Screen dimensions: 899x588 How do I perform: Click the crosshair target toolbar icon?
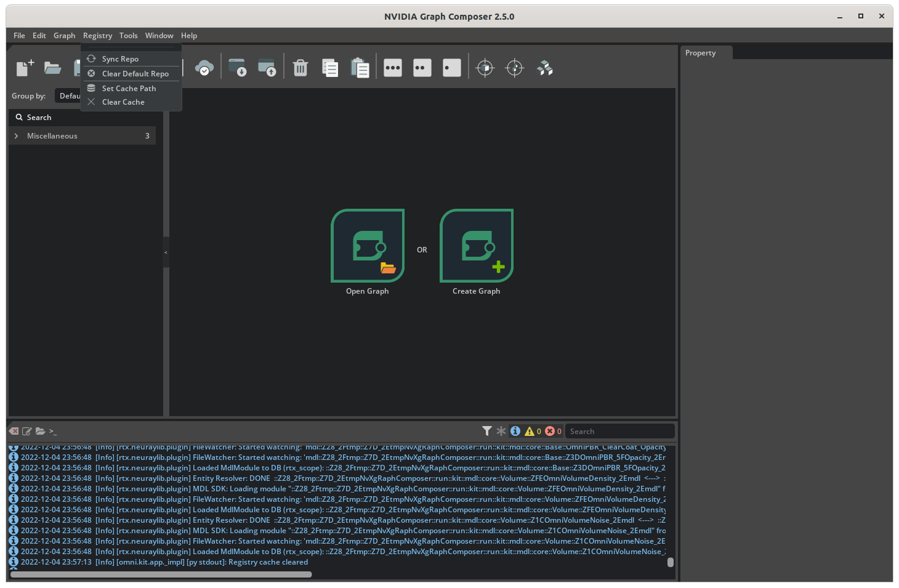515,68
